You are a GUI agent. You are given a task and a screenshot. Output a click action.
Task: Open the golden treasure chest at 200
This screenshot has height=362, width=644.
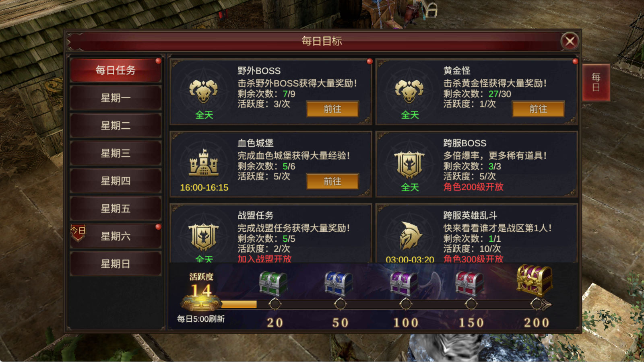click(x=535, y=280)
